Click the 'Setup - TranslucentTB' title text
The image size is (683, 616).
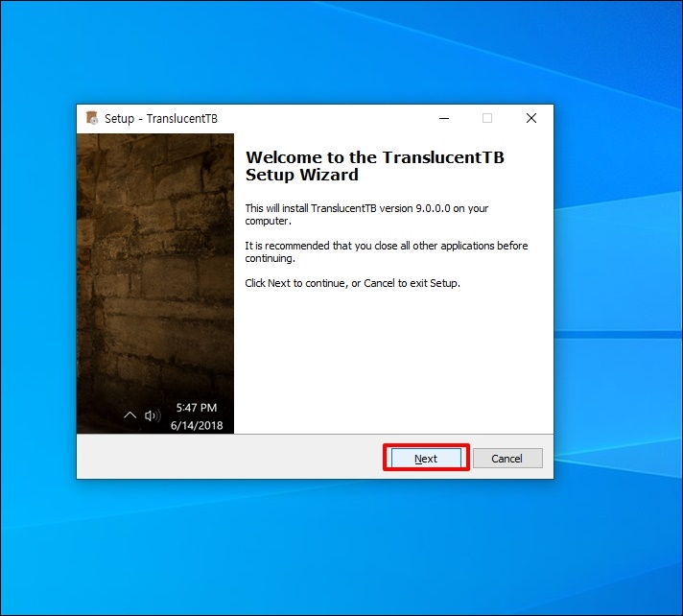tap(161, 118)
